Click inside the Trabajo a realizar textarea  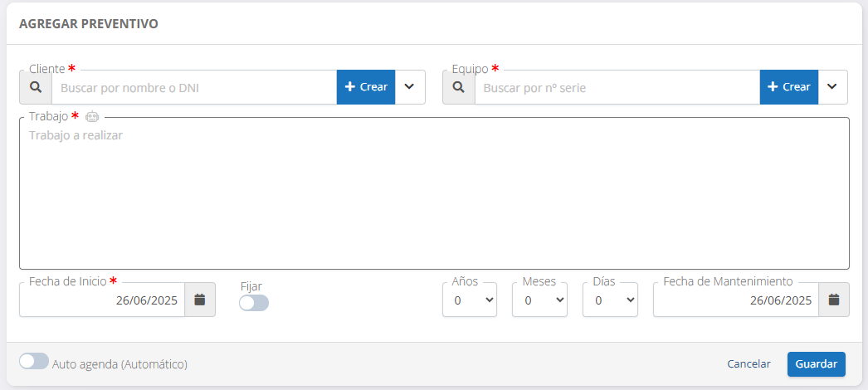pyautogui.click(x=434, y=199)
